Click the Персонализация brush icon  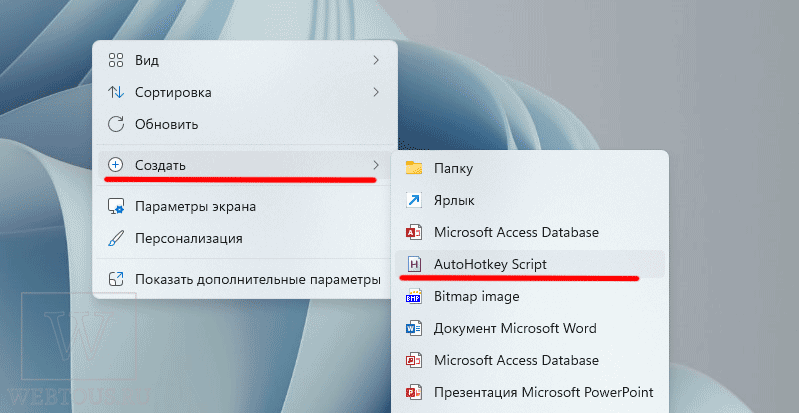116,239
